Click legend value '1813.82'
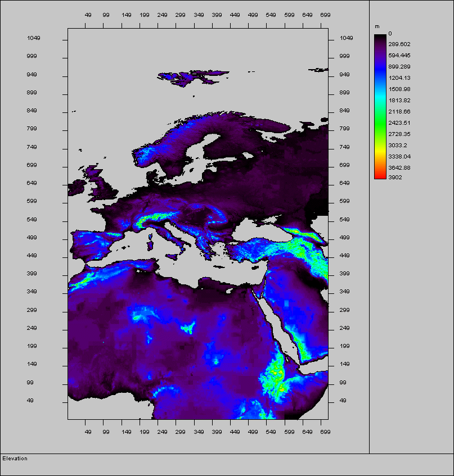The width and height of the screenshot is (454, 476). pos(399,101)
